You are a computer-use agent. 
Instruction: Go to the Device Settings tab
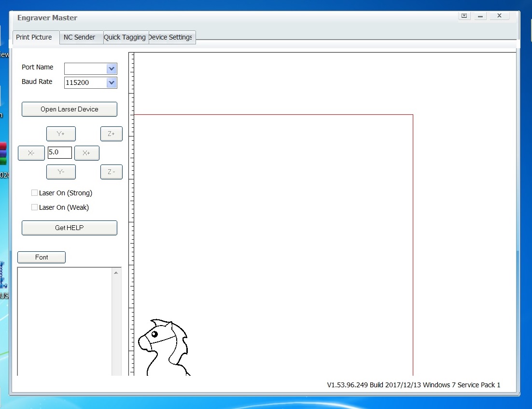(172, 37)
